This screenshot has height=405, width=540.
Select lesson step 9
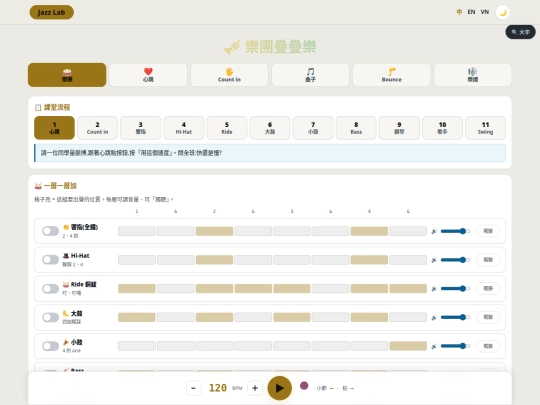399,128
